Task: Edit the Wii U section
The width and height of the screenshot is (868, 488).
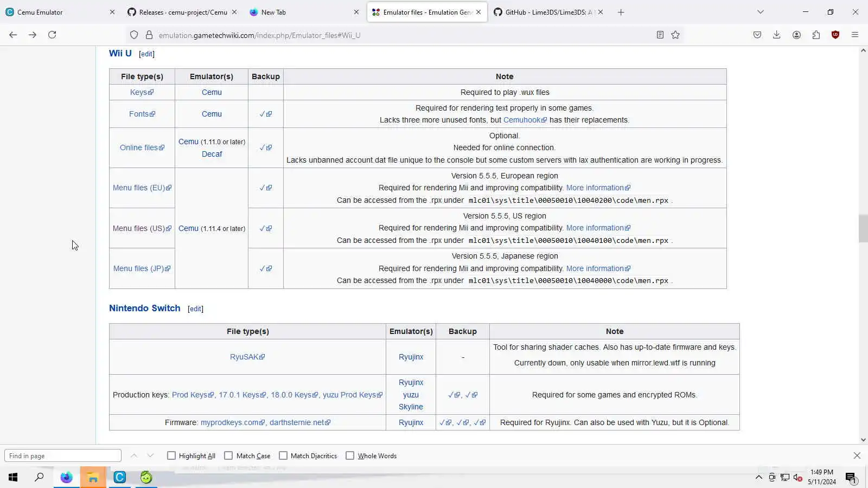Action: (x=146, y=54)
